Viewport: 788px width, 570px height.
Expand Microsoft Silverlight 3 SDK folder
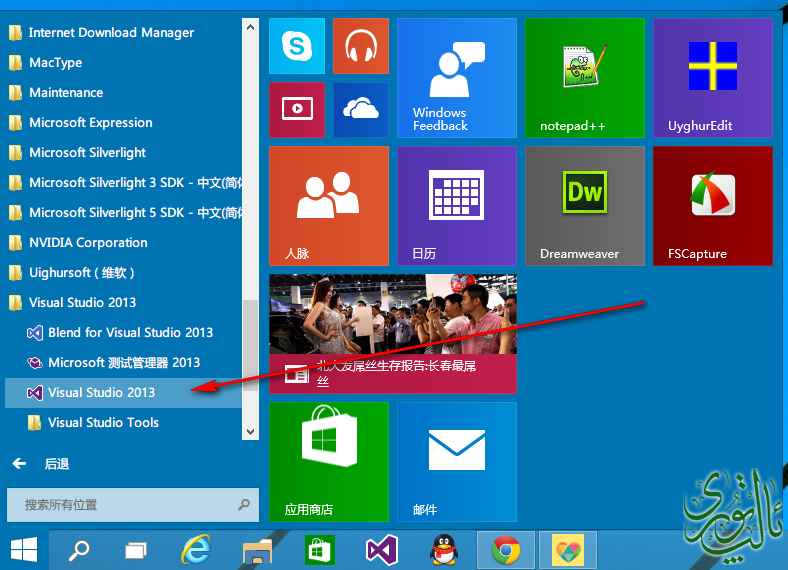[123, 182]
